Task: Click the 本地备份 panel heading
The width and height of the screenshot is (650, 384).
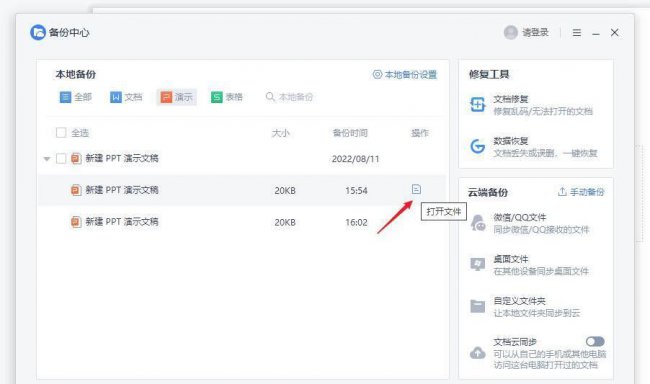Action: click(x=75, y=75)
